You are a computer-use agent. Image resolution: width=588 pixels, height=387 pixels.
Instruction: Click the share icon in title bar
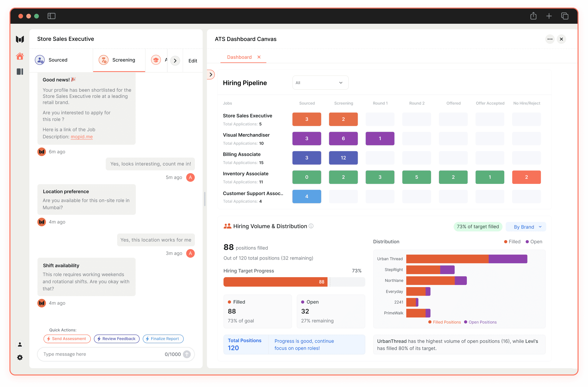click(533, 16)
